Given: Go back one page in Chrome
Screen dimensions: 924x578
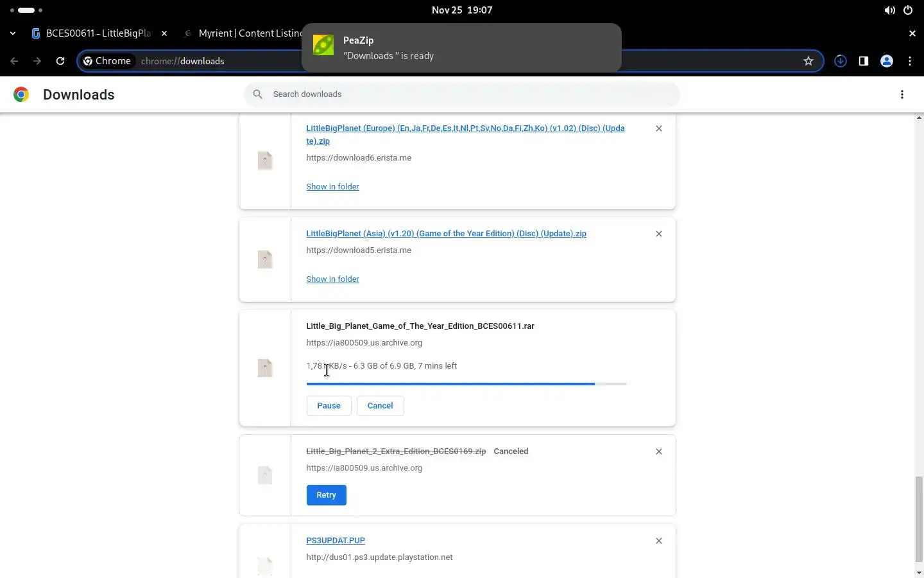Looking at the screenshot, I should tap(14, 61).
